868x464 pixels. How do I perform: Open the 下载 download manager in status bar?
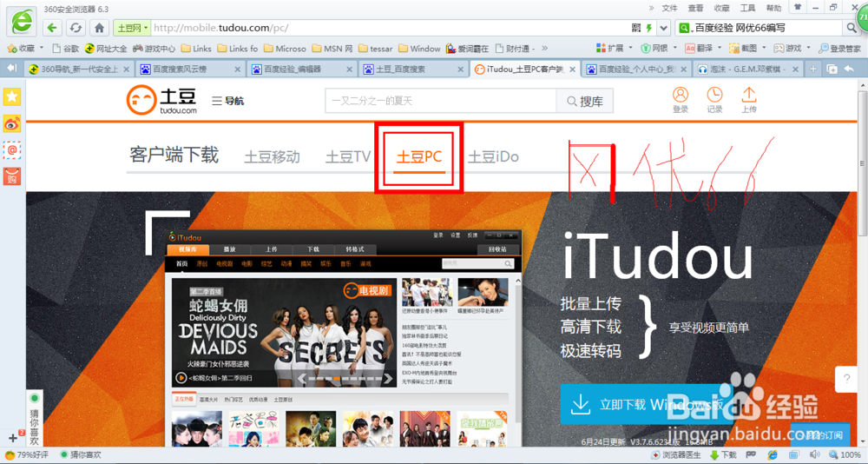coord(724,455)
